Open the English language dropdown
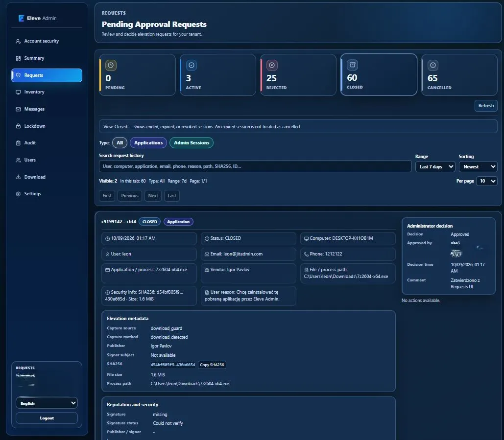The image size is (504, 440). click(x=47, y=403)
